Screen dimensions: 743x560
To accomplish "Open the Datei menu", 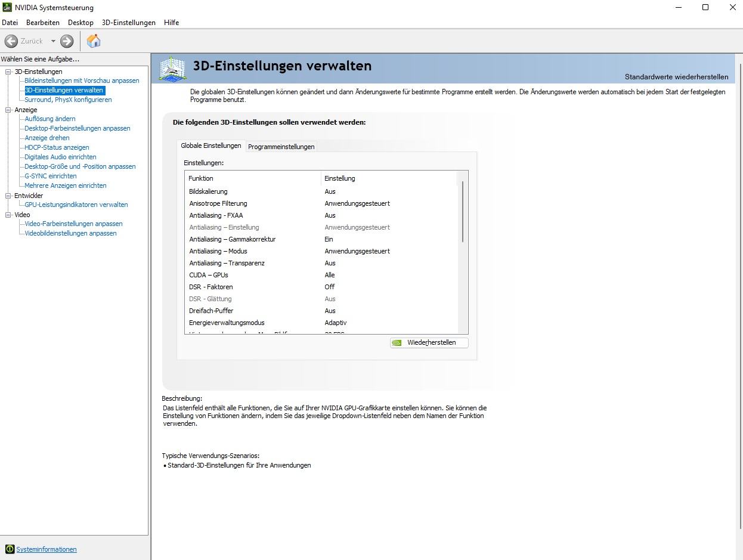I will point(10,22).
